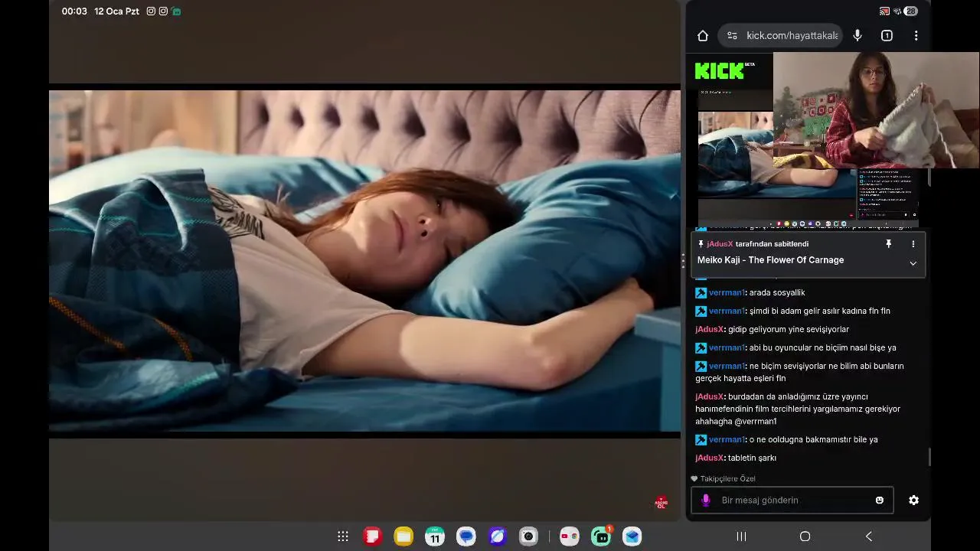Click the chat scrollbar thumb
This screenshot has height=551, width=980.
(x=929, y=457)
